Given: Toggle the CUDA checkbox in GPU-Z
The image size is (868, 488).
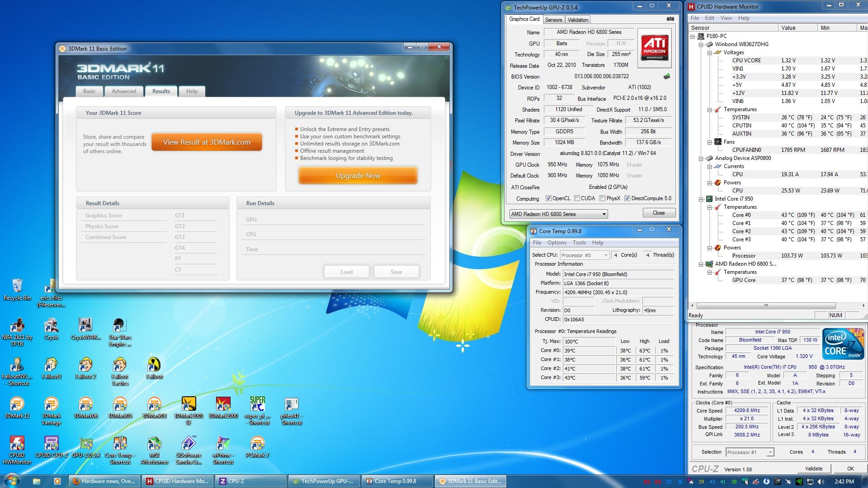Looking at the screenshot, I should tap(577, 198).
